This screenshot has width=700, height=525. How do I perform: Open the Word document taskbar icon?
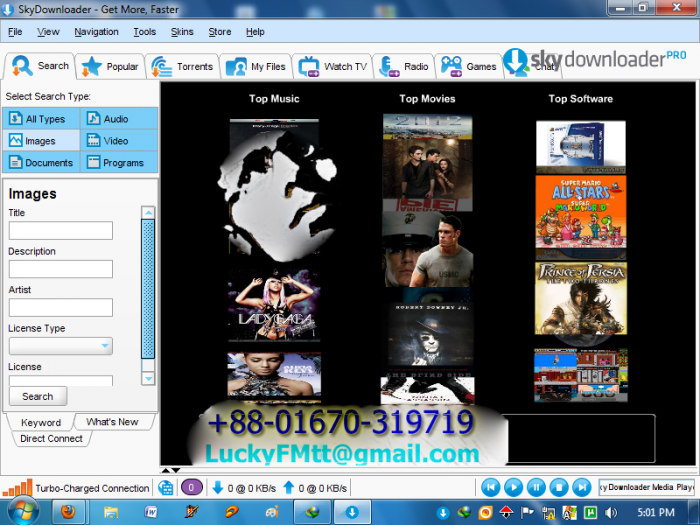150,512
